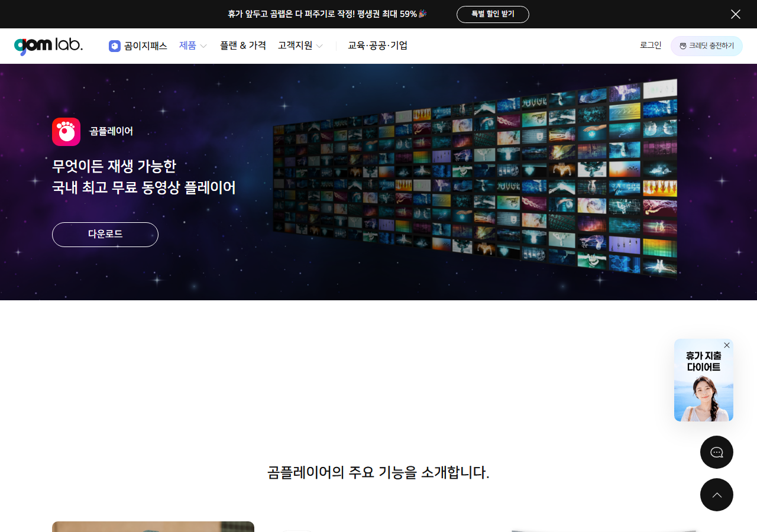757x532 pixels.
Task: Open the 곰이지패스 menu item
Action: (145, 46)
